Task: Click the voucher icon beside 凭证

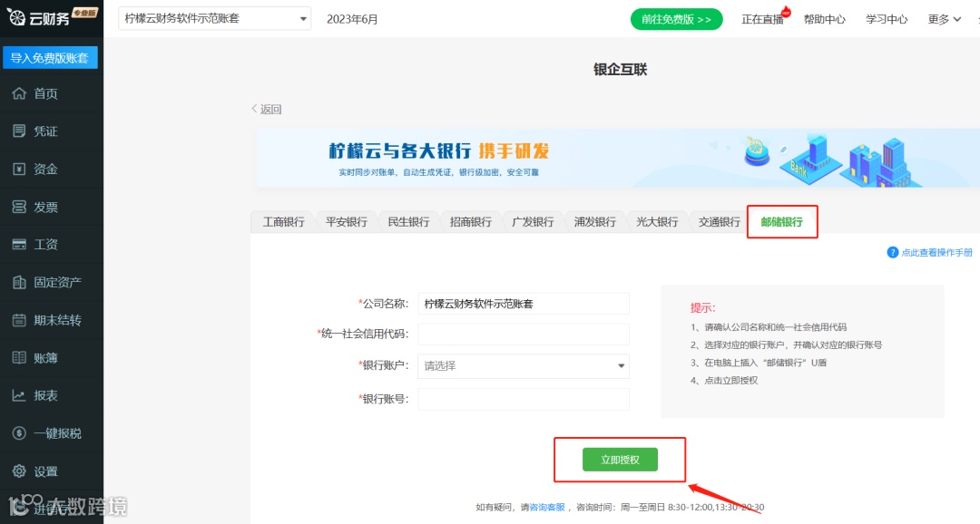Action: (x=19, y=131)
